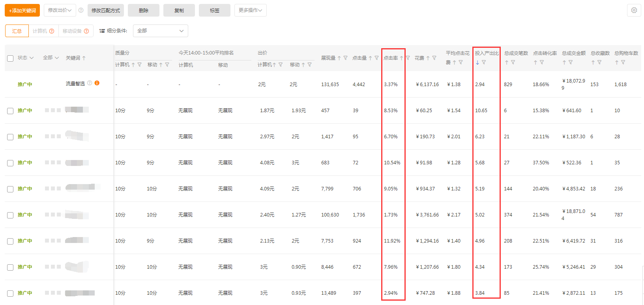Click the 10.65 投入产出比 value

(481, 111)
